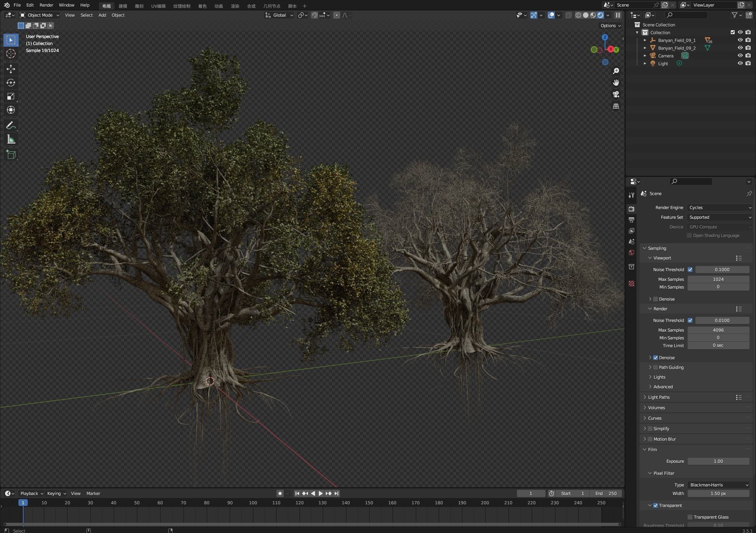This screenshot has width=756, height=533.
Task: Open viewport Options popover
Action: tap(611, 26)
